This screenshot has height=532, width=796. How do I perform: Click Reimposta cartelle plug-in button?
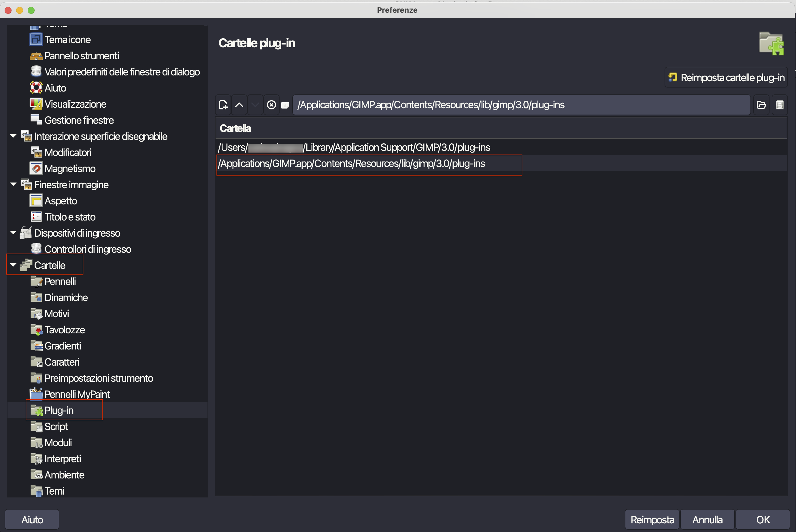(x=726, y=78)
